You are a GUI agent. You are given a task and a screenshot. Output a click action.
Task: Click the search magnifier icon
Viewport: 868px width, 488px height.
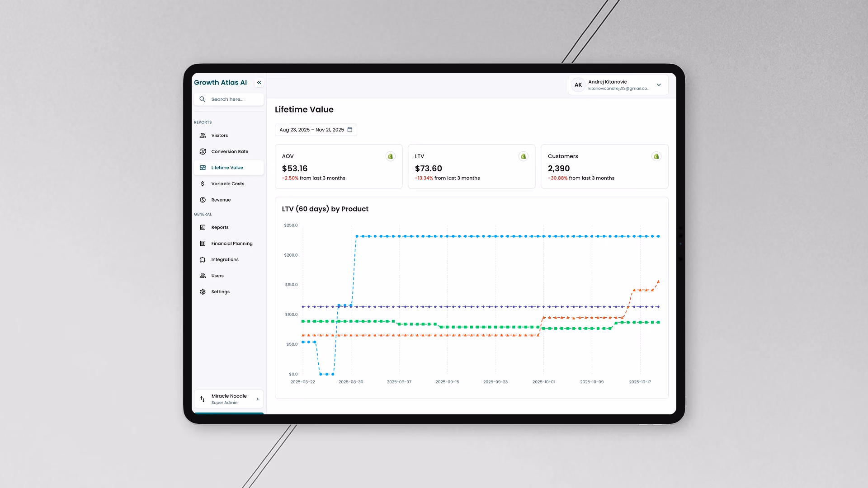pyautogui.click(x=203, y=99)
